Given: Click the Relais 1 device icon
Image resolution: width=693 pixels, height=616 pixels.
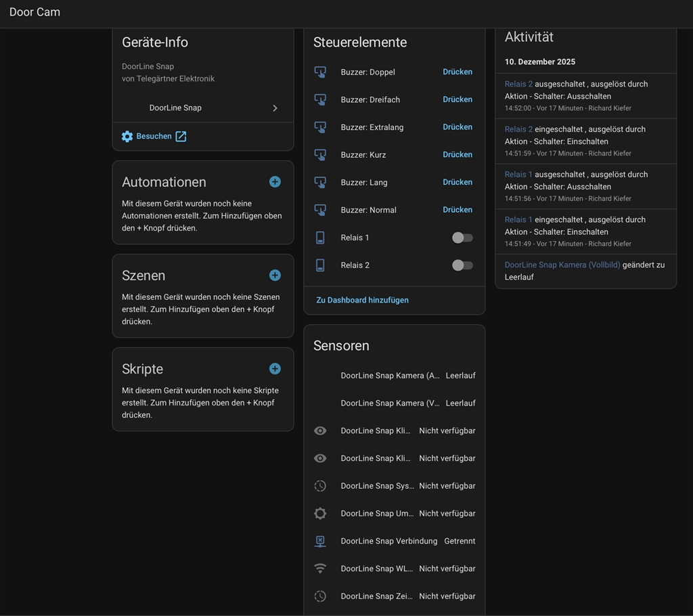Looking at the screenshot, I should point(320,238).
